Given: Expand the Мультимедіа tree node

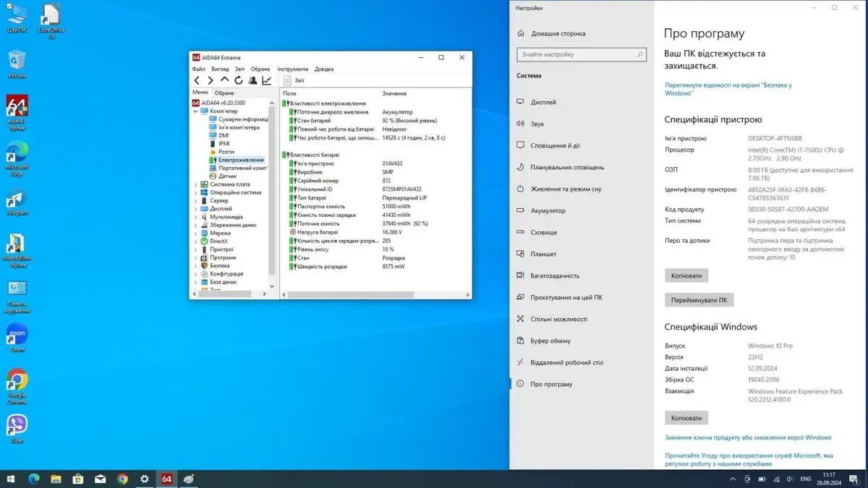Looking at the screenshot, I should pyautogui.click(x=195, y=217).
